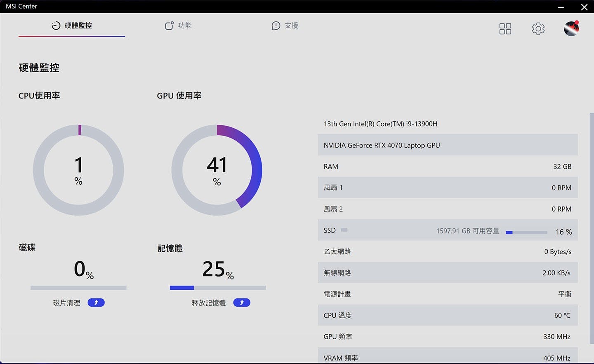Screen dimensions: 594x364
Task: Click the 記憶體 memory usage progress bar
Action: [x=218, y=288]
